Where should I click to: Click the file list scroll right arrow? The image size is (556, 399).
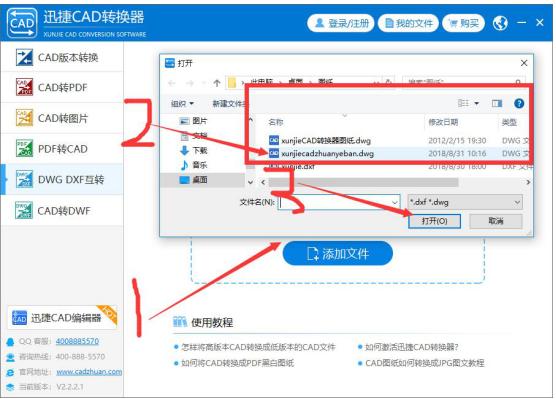(528, 182)
